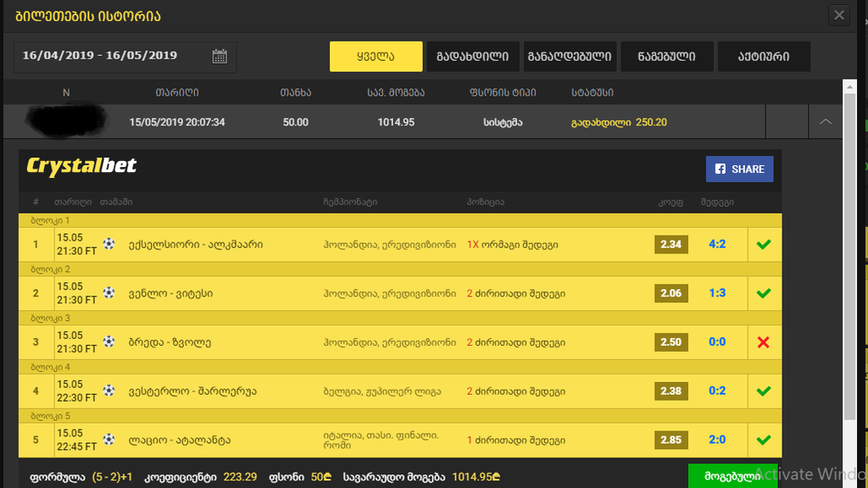Click the ექსელსიორი - ალკმაარი match name

[x=196, y=245]
